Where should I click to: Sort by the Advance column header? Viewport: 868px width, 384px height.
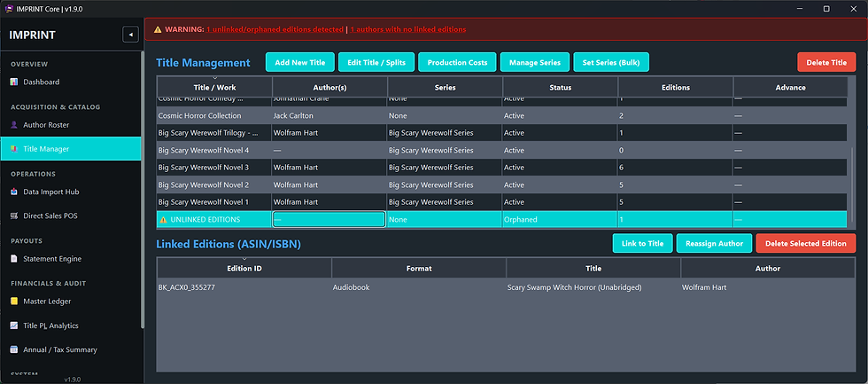click(790, 88)
